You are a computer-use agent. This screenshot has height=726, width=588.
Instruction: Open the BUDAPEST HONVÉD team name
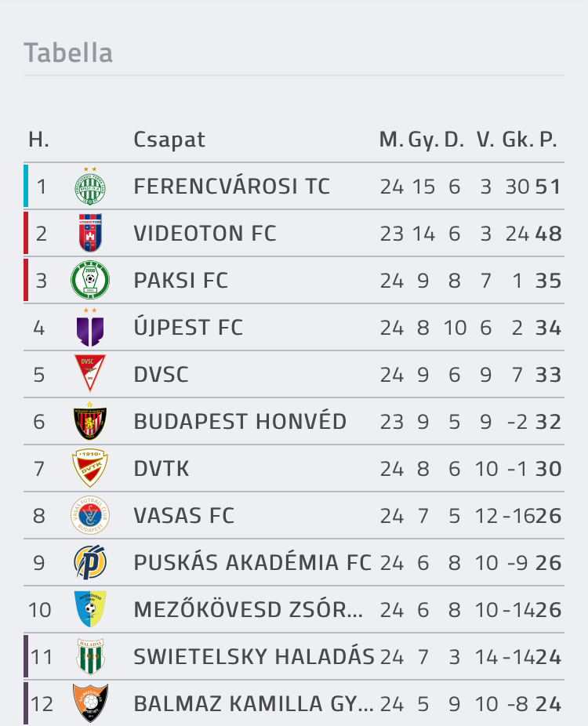coord(240,422)
